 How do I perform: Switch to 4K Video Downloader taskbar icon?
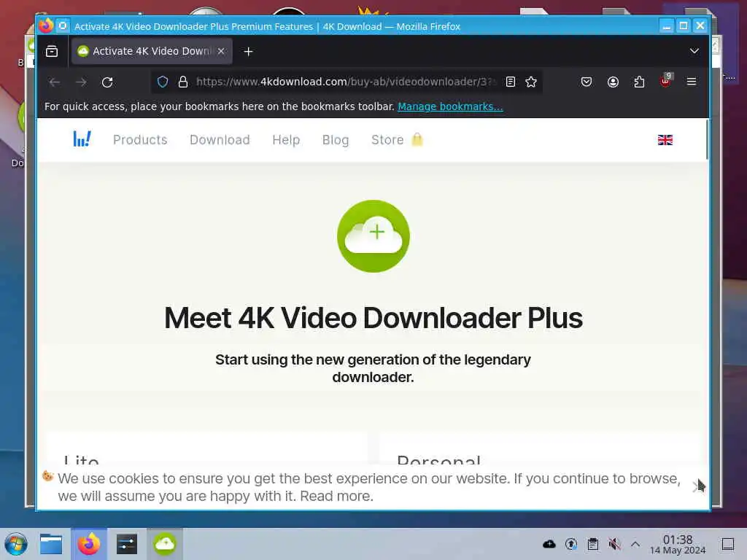coord(164,544)
